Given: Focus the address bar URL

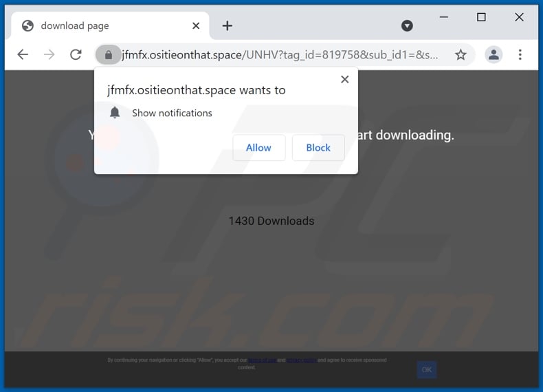Looking at the screenshot, I should 275,54.
